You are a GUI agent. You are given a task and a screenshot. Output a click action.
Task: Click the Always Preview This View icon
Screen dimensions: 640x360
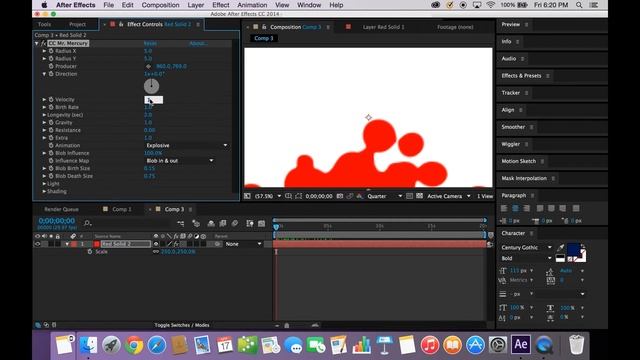247,196
